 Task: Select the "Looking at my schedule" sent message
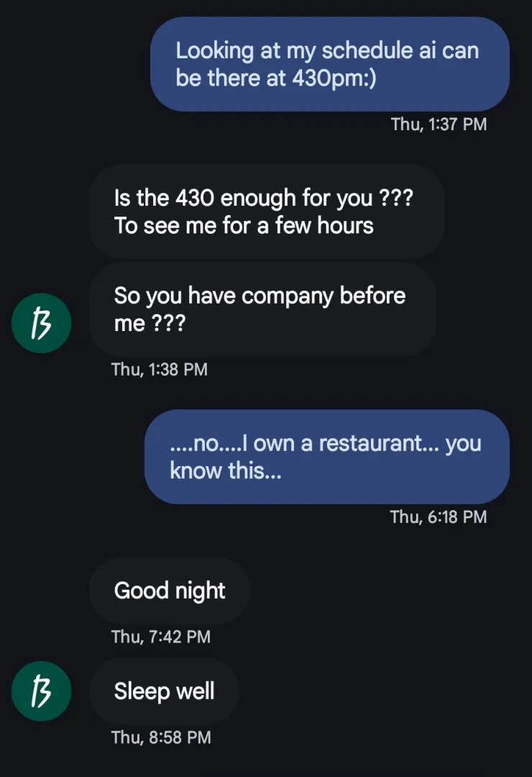(x=329, y=64)
